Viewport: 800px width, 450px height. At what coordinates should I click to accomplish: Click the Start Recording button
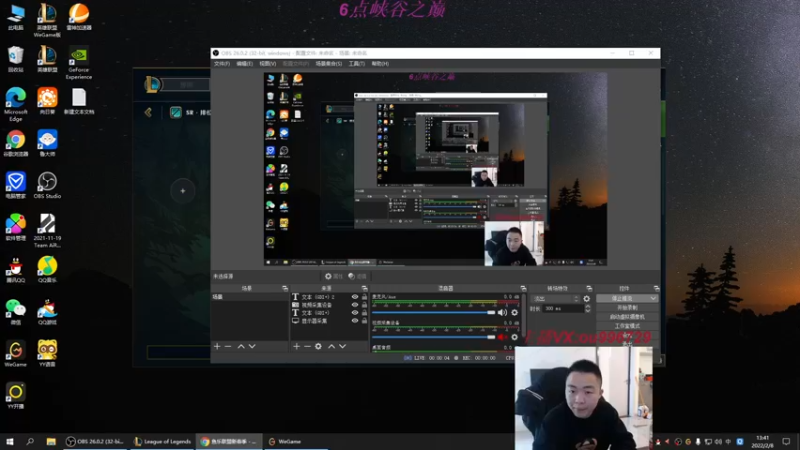[x=627, y=308]
